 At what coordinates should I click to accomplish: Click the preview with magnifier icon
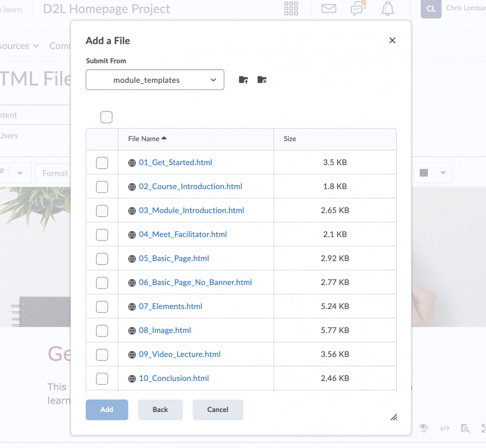point(464,428)
